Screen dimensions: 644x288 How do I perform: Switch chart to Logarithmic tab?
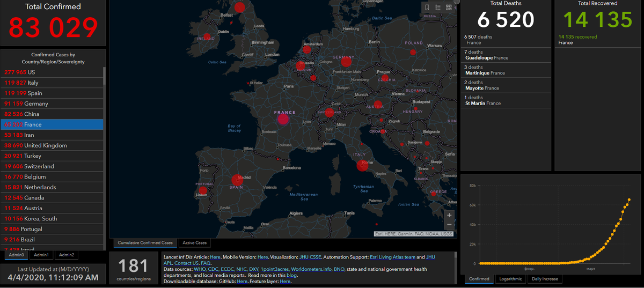[510, 279]
